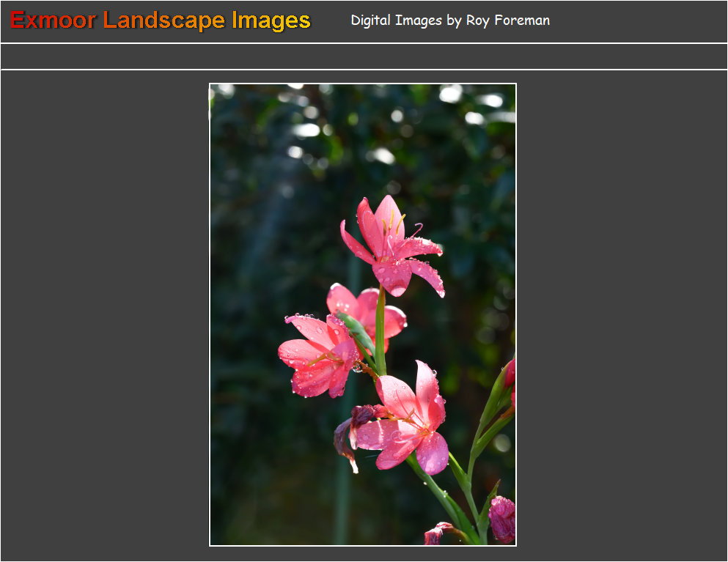Click the red bud at the photo's right edge
This screenshot has width=728, height=562.
(510, 374)
